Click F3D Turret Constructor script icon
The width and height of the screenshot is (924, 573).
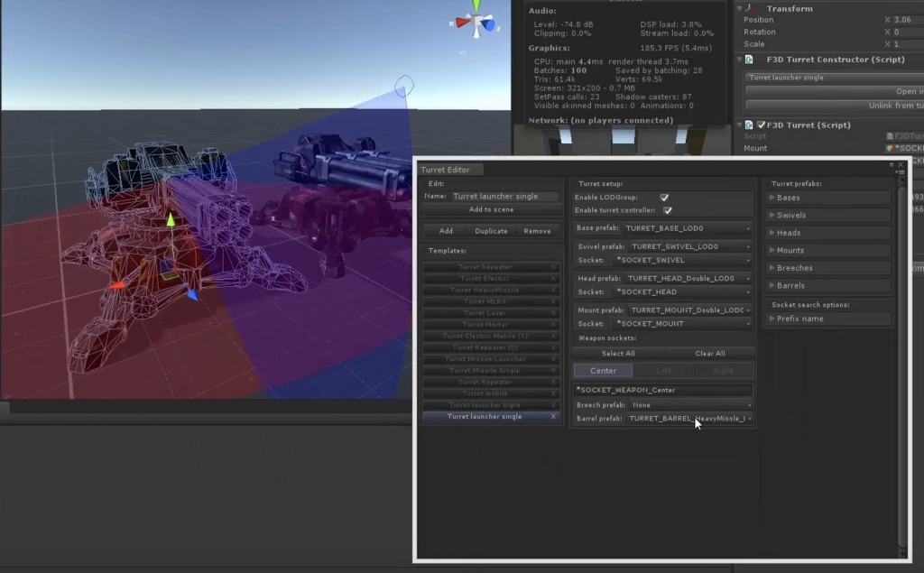(749, 60)
